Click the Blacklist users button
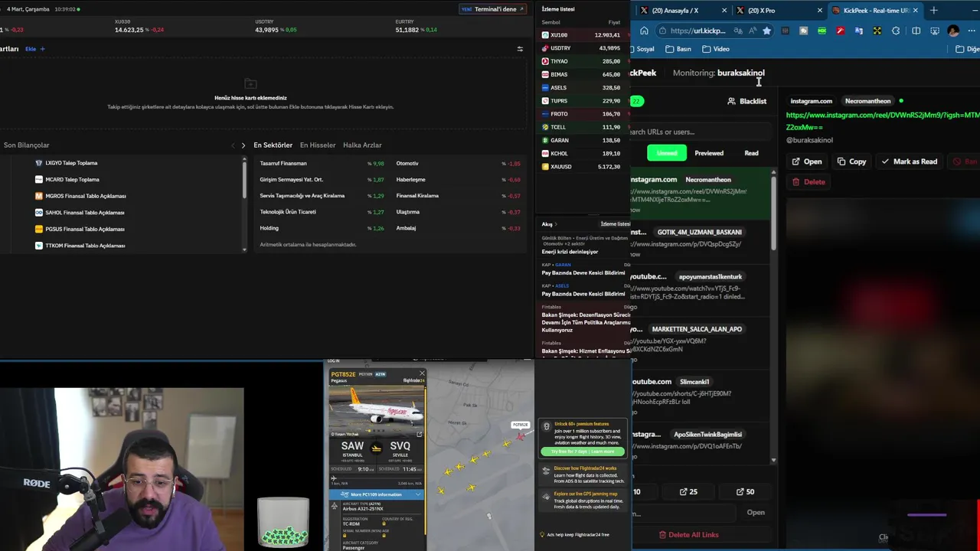Viewport: 980px width, 551px height. 746,101
